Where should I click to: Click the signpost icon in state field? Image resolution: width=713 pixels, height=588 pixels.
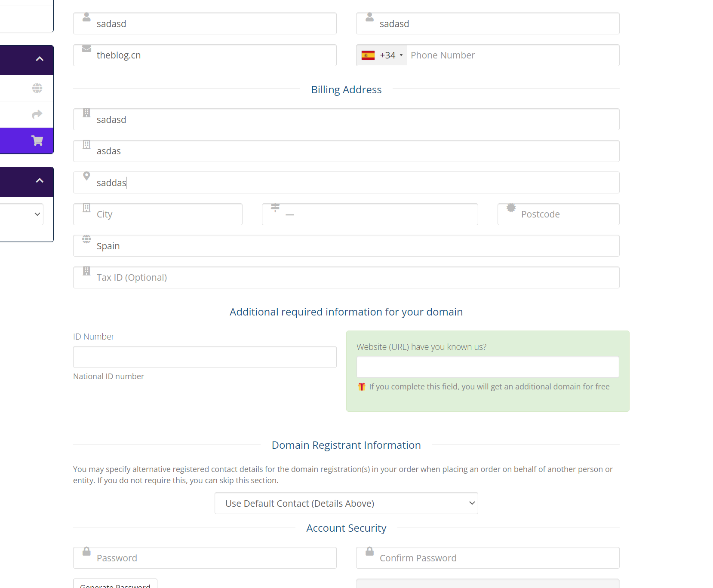pos(275,208)
